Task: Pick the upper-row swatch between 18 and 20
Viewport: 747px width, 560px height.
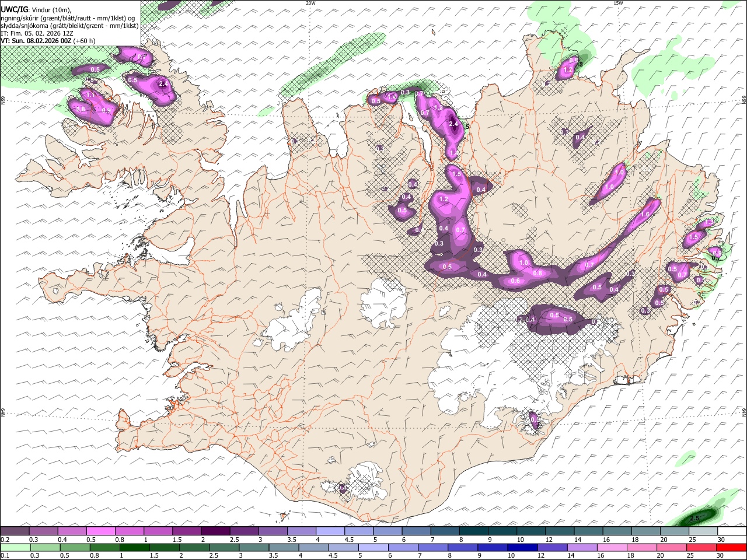Action: click(645, 531)
